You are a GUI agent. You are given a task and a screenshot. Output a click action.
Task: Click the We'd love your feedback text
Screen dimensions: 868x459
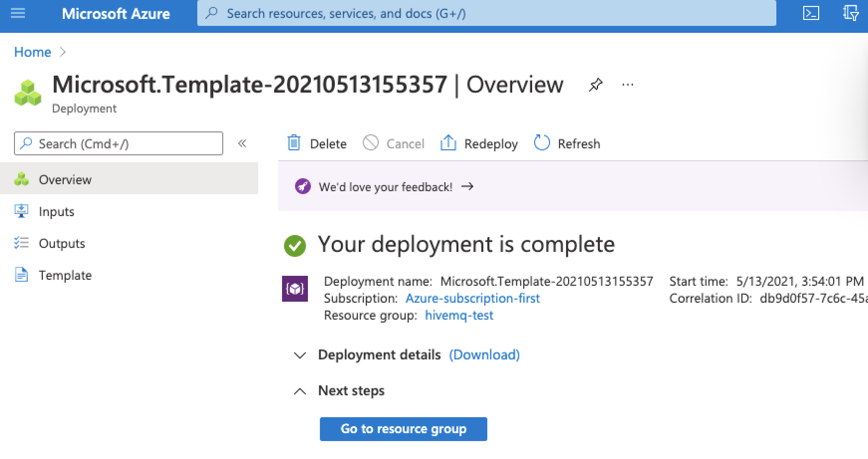pos(386,187)
